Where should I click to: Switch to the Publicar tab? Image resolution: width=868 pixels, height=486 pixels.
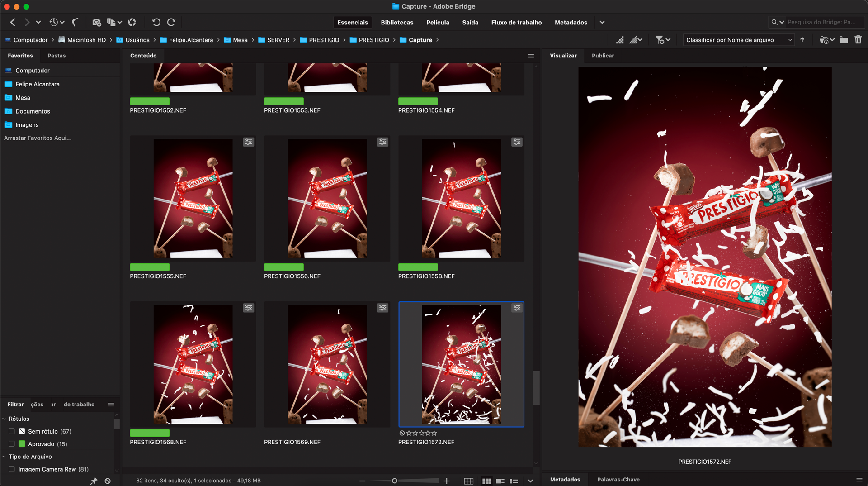[x=603, y=56]
